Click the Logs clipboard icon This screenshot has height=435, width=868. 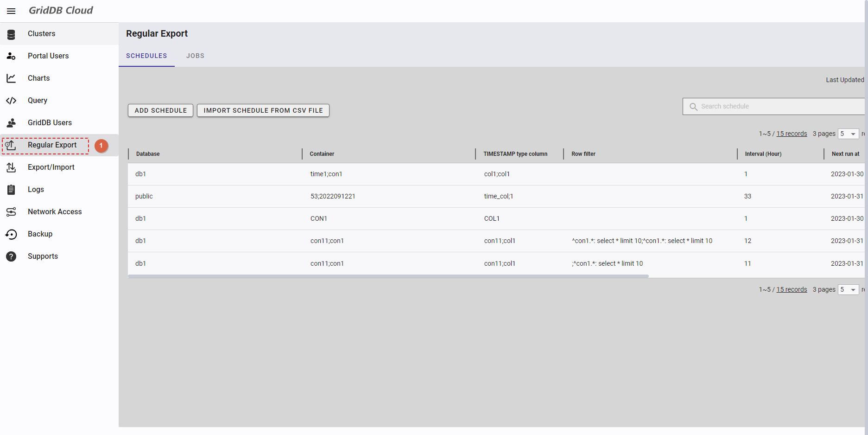point(11,190)
